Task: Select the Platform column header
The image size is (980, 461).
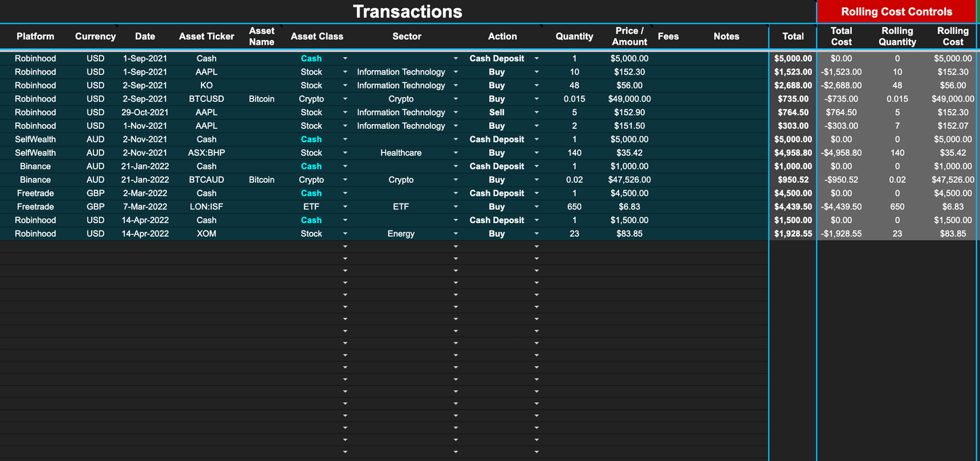Action: 35,37
